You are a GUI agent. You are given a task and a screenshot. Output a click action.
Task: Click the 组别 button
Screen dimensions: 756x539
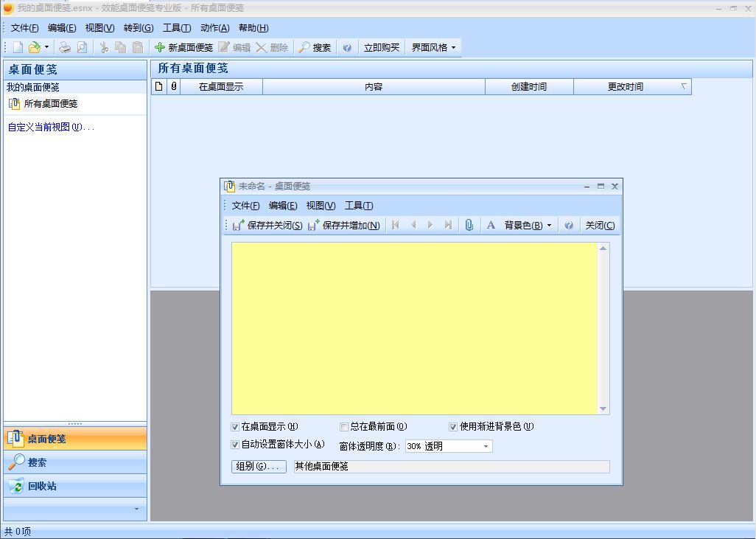259,466
